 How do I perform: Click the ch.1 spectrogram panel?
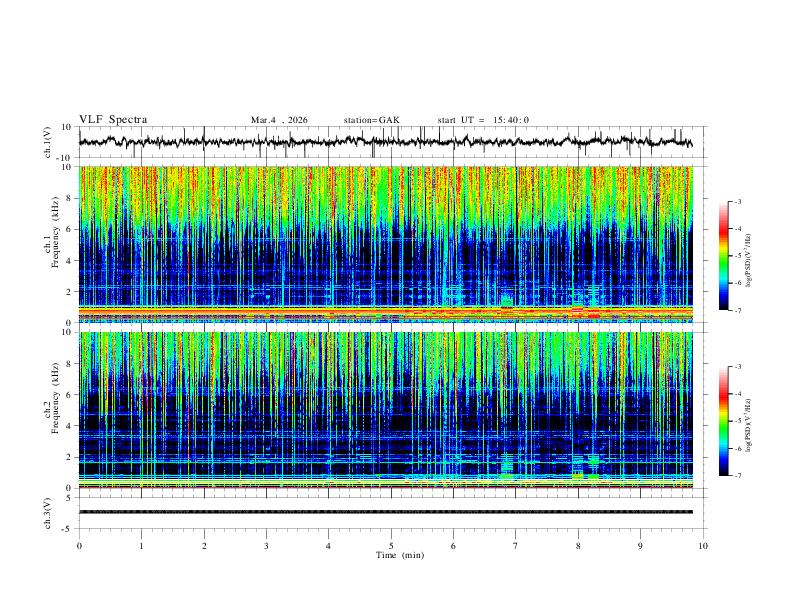[386, 244]
